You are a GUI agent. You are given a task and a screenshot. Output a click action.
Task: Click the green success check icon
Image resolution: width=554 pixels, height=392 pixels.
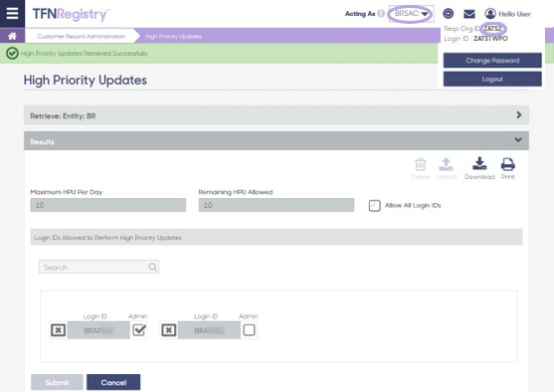[12, 54]
